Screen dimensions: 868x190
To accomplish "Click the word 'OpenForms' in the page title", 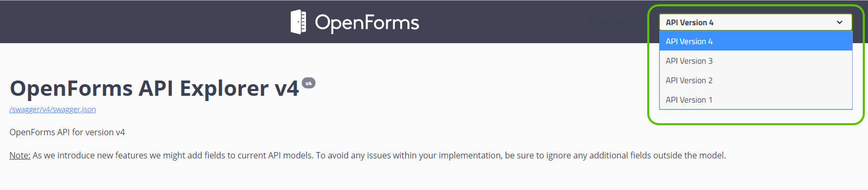I will point(72,88).
